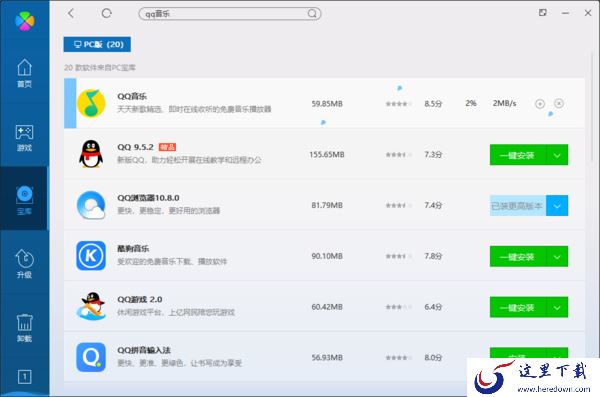
Task: Click the QQ游戏 app icon
Action: [91, 306]
